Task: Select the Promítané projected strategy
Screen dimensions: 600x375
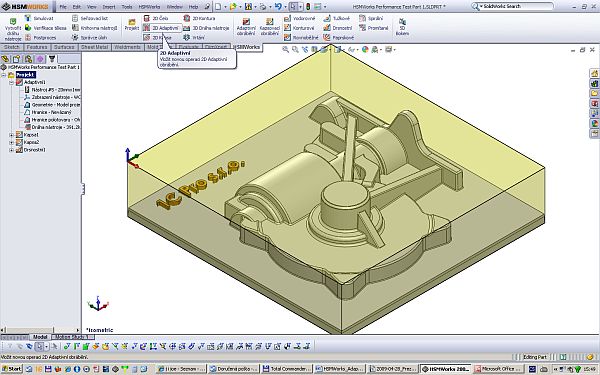Action: coord(374,28)
